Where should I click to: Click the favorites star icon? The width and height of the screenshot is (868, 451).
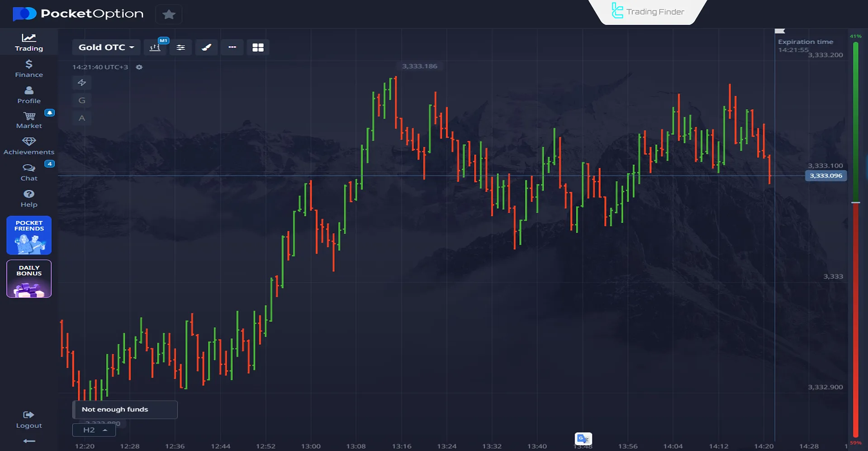tap(169, 14)
